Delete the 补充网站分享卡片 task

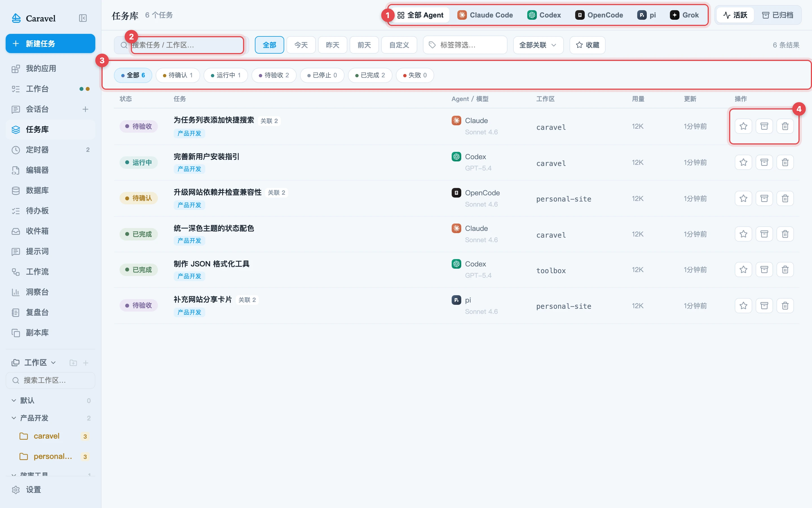785,306
